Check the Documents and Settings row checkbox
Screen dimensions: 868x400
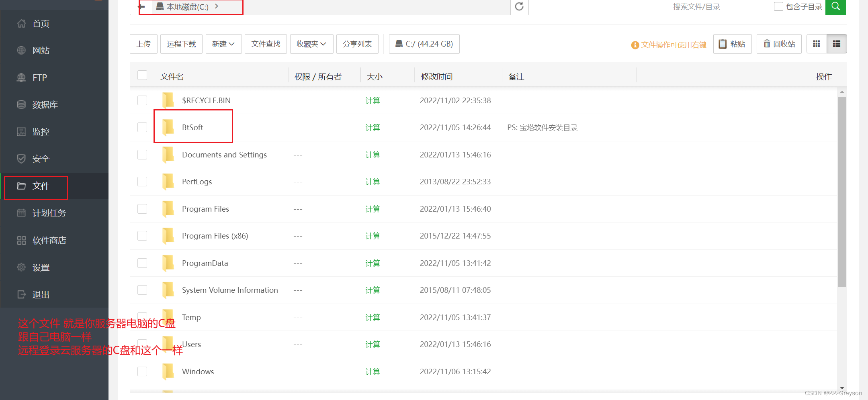click(142, 155)
